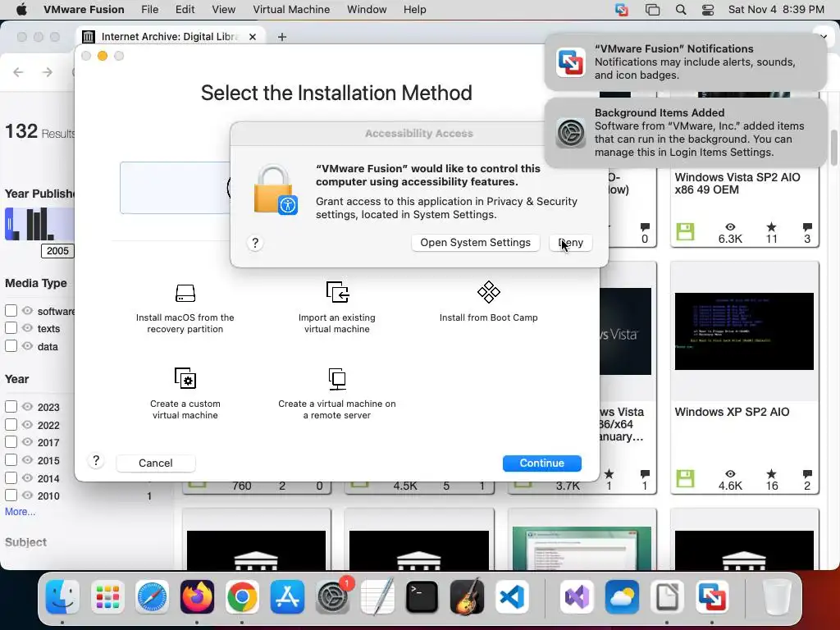Check the 2015 year filter checkbox
The height and width of the screenshot is (630, 840).
coord(11,459)
